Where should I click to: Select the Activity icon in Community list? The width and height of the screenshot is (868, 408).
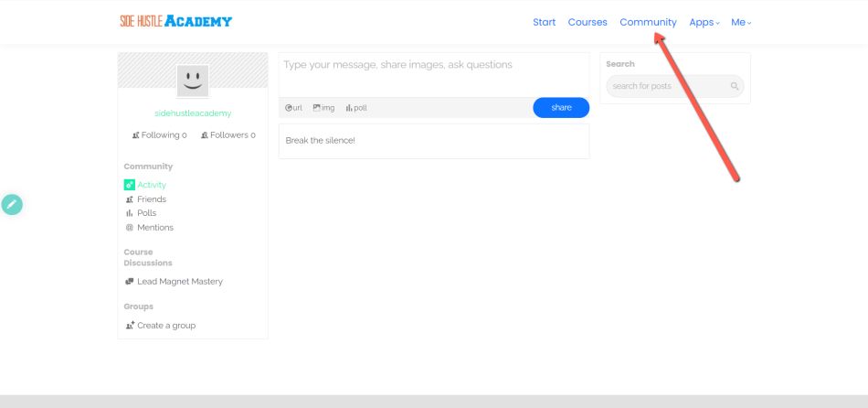(129, 185)
